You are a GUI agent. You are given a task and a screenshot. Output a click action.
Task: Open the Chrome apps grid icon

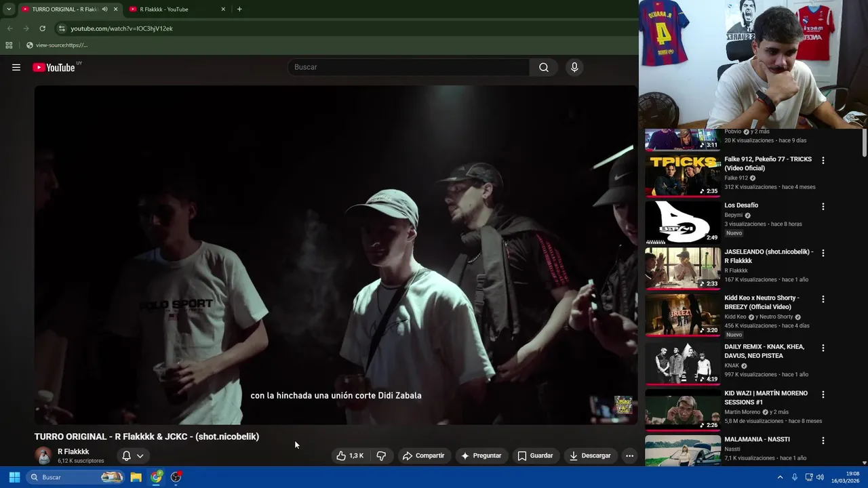point(9,45)
